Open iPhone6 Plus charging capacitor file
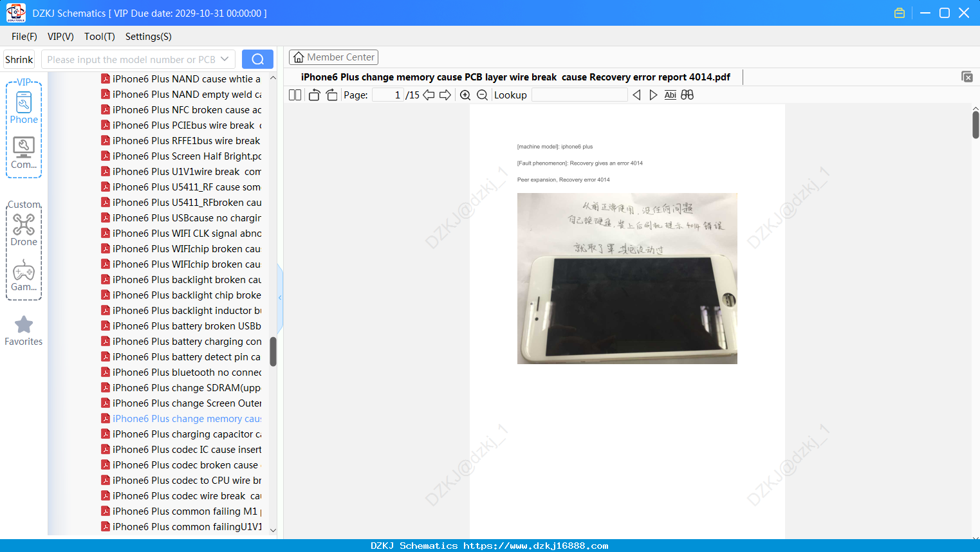The image size is (980, 552). coord(181,434)
